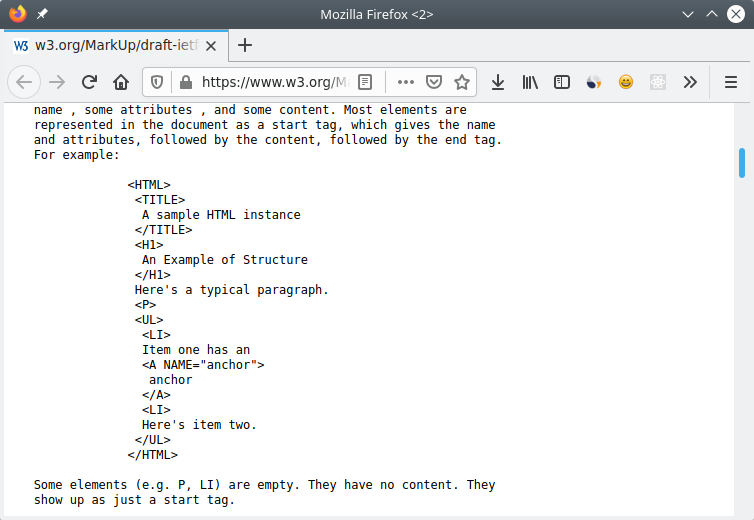Go forward one page
Image resolution: width=754 pixels, height=520 pixels.
point(57,82)
